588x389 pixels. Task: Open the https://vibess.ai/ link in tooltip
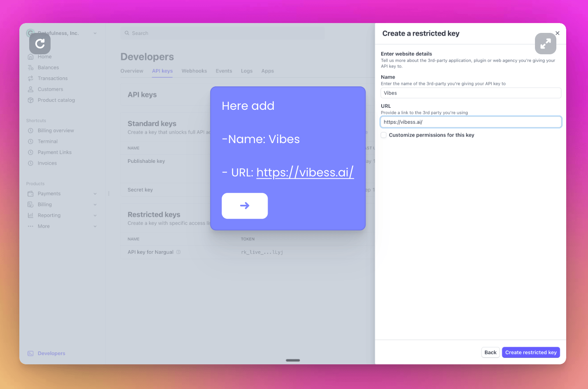[x=305, y=172]
